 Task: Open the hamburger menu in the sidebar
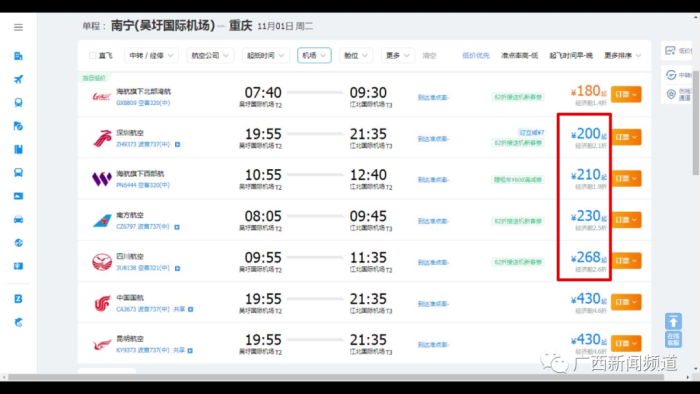click(x=18, y=27)
